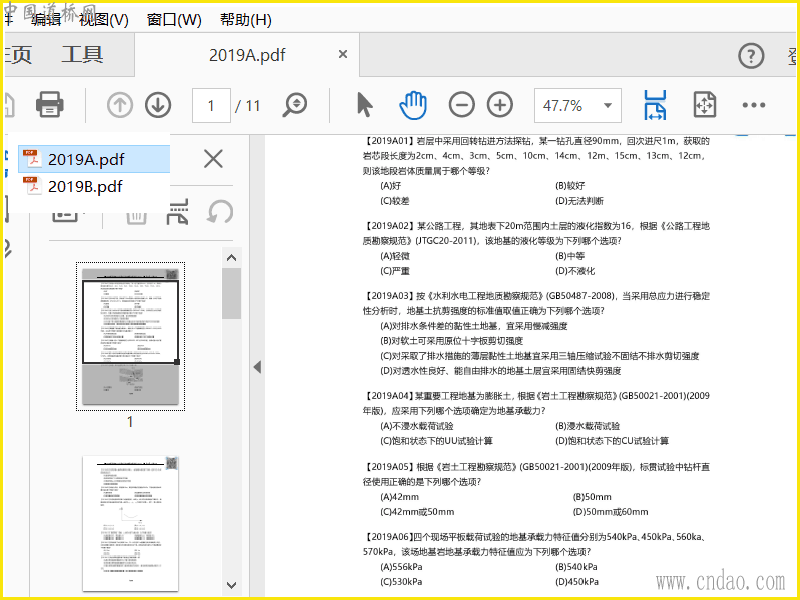Switch to the 工具 tab
Viewport: 800px width, 600px height.
pos(82,55)
